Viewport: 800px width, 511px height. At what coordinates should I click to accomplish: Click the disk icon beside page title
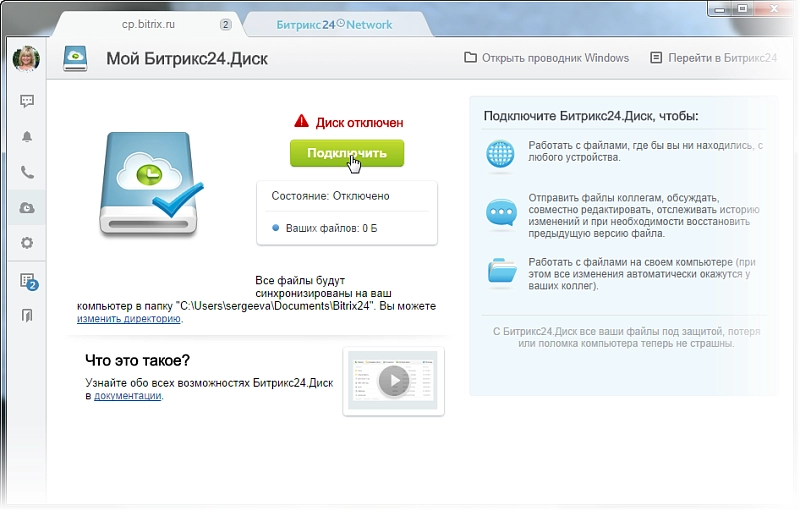coord(77,58)
